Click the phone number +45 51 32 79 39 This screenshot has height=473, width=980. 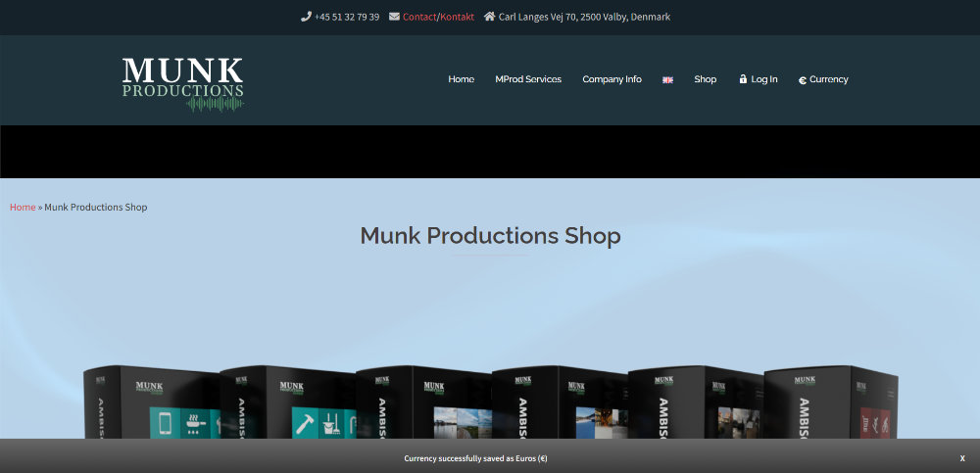[x=347, y=17]
